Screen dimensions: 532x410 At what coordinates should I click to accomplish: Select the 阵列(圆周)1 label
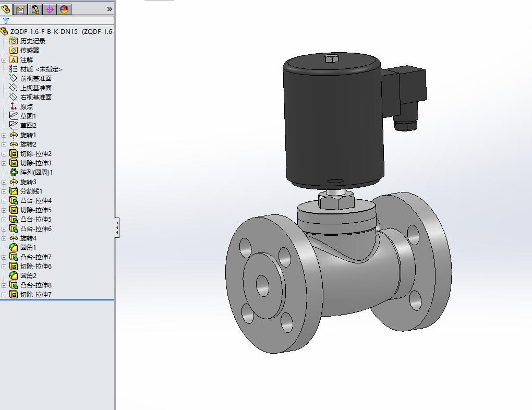37,173
